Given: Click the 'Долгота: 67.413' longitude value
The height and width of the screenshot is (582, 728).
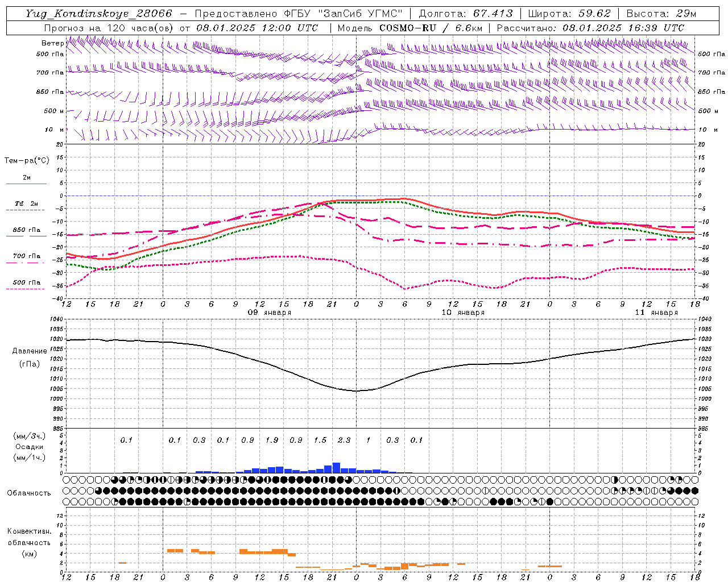Looking at the screenshot, I should pos(466,14).
